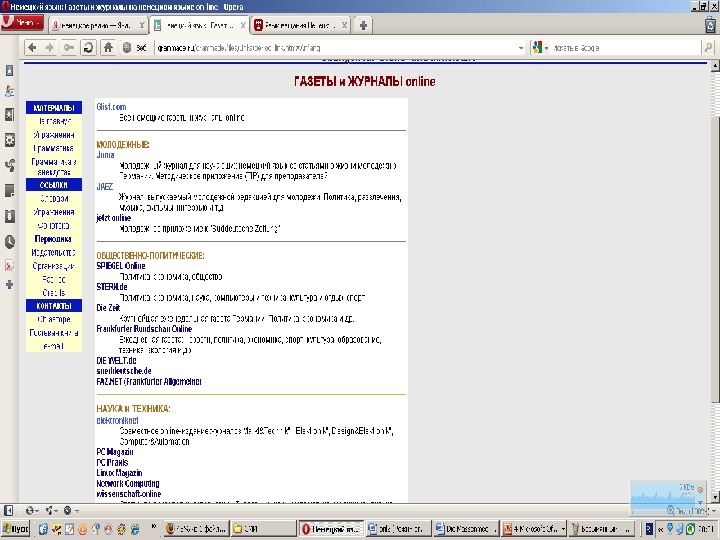
Task: Open the Windows Start button
Action: pyautogui.click(x=15, y=529)
